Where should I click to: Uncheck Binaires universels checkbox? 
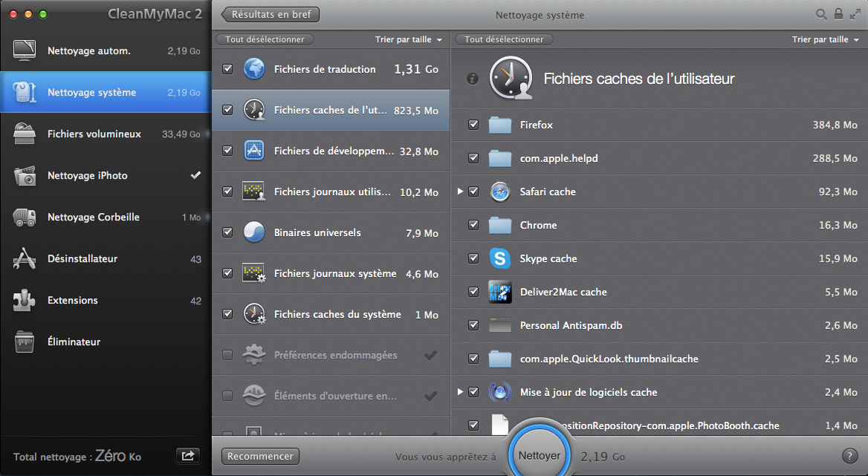tap(227, 232)
